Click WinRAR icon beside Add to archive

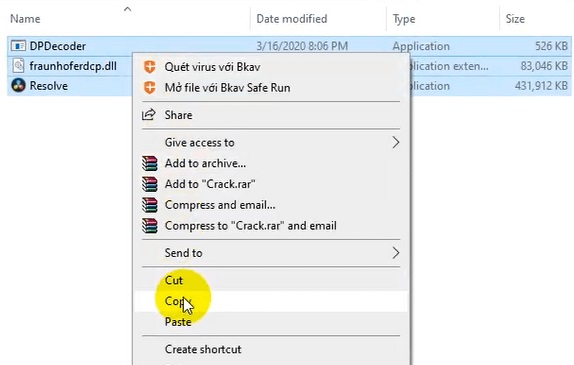(150, 163)
